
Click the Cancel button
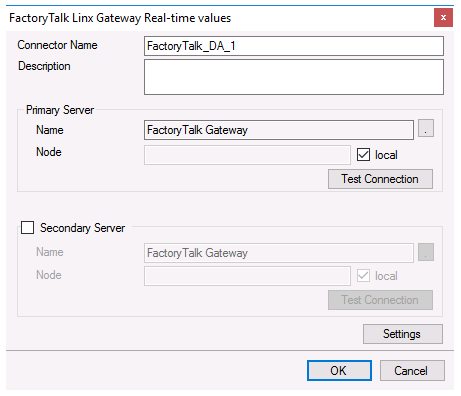click(x=412, y=370)
